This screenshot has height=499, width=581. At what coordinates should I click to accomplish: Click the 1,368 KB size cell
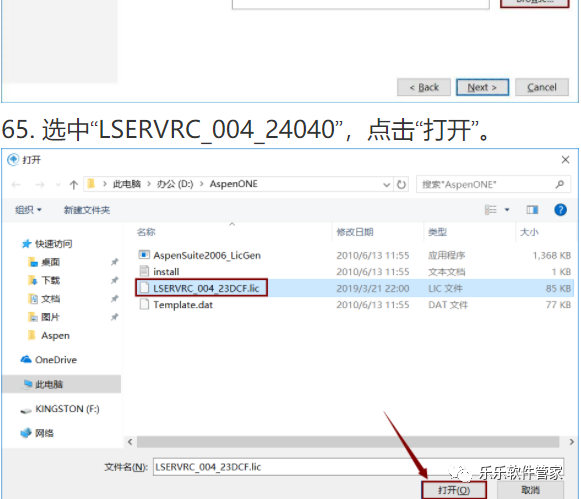click(x=551, y=256)
